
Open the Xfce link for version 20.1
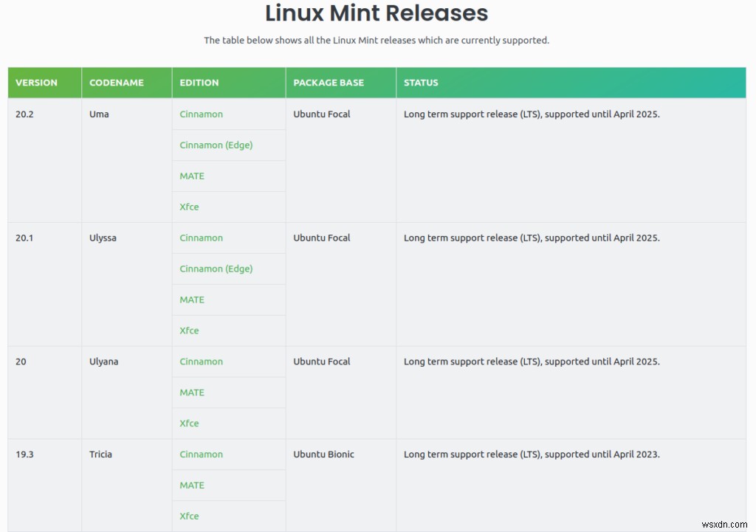tap(189, 331)
